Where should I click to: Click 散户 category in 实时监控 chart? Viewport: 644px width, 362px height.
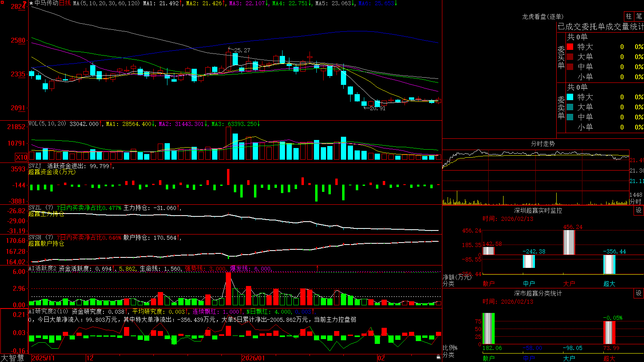pyautogui.click(x=488, y=284)
